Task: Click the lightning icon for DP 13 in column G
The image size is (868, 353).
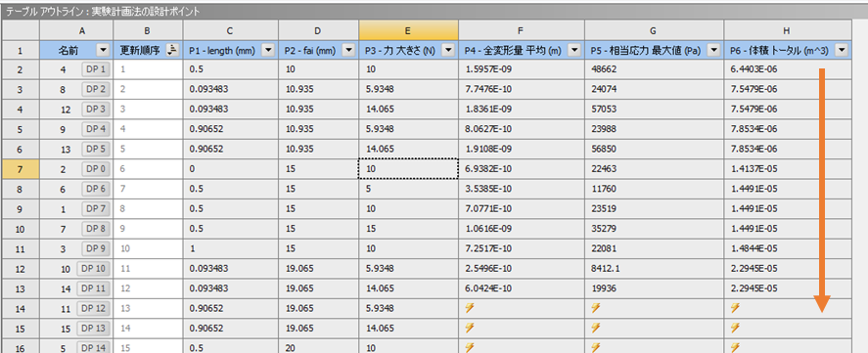Action: 595,329
